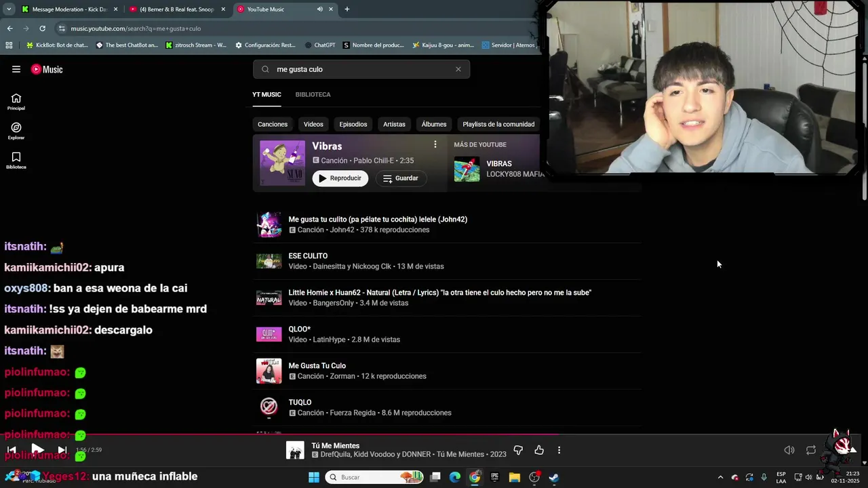Open the Windows Start menu
This screenshot has width=868, height=488.
(x=314, y=477)
